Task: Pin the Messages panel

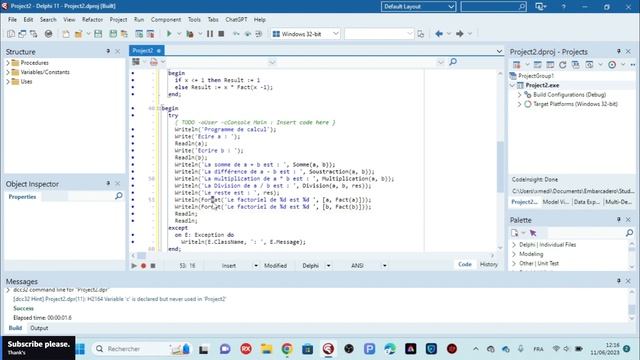Action: pos(618,281)
